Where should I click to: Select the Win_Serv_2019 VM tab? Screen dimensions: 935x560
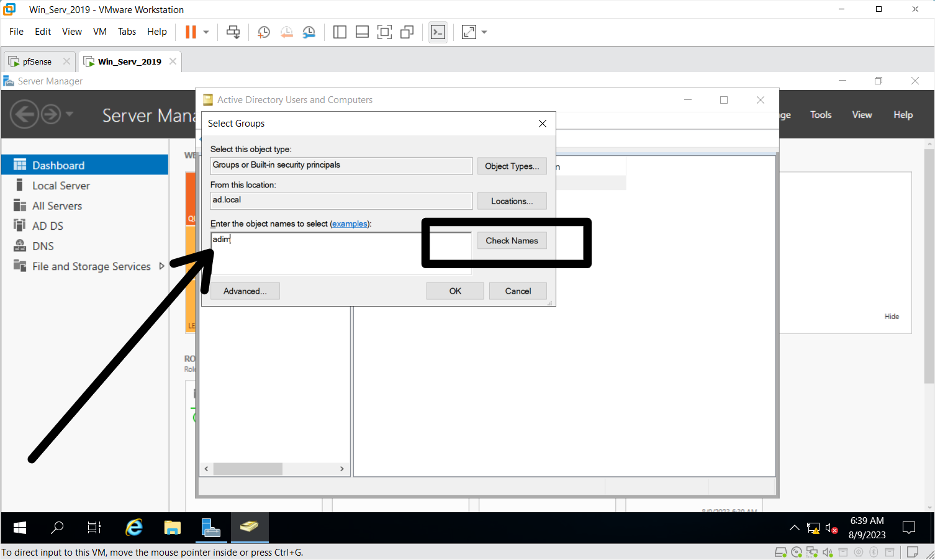(x=130, y=61)
